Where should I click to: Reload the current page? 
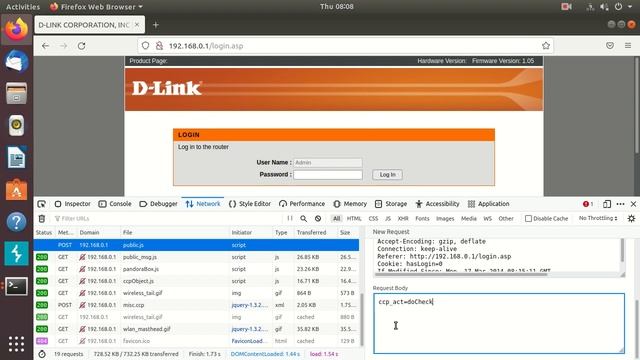tap(82, 46)
